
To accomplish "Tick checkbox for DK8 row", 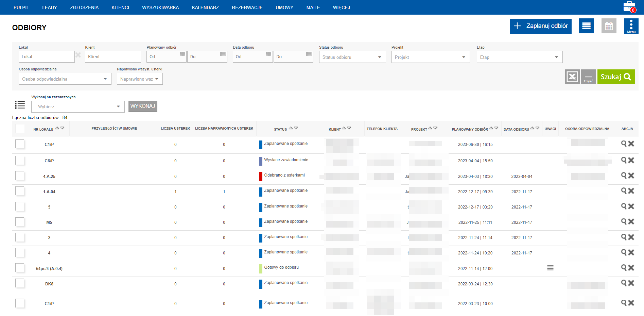I will pos(20,283).
